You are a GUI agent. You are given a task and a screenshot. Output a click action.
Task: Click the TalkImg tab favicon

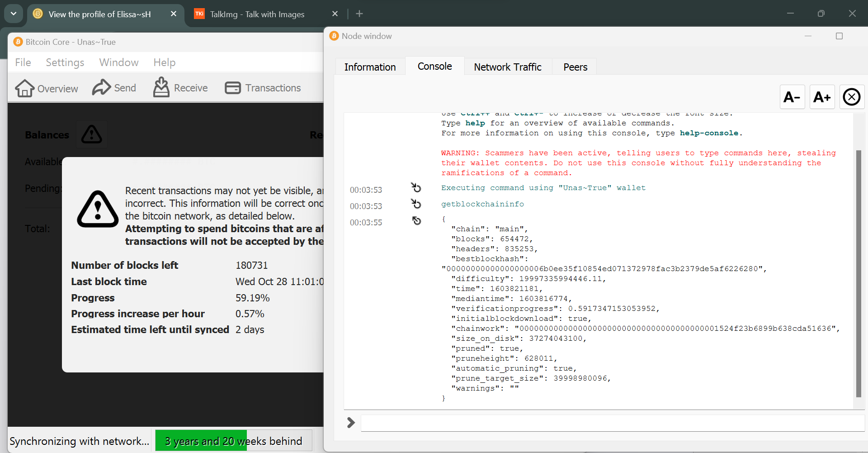point(199,14)
